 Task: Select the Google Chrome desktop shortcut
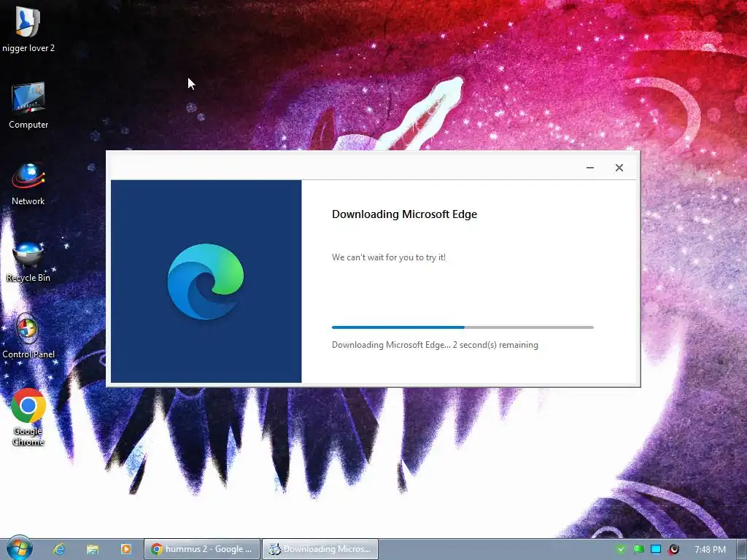[x=28, y=417]
